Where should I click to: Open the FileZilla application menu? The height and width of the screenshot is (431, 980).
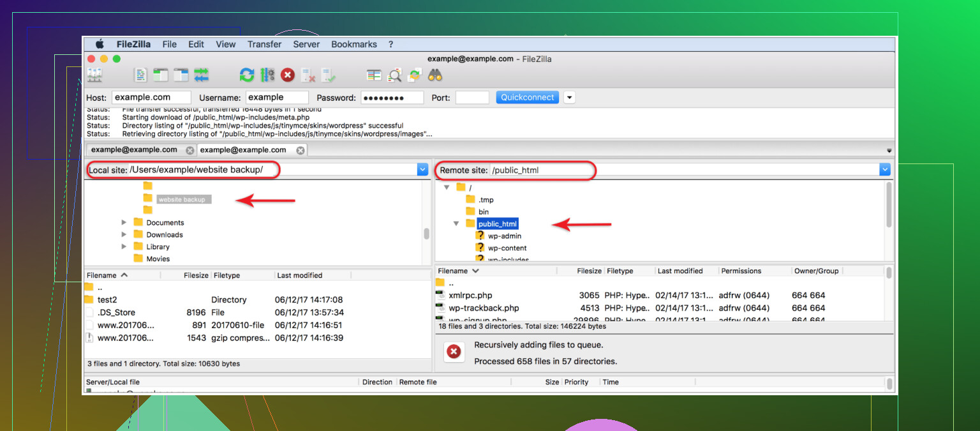click(135, 44)
